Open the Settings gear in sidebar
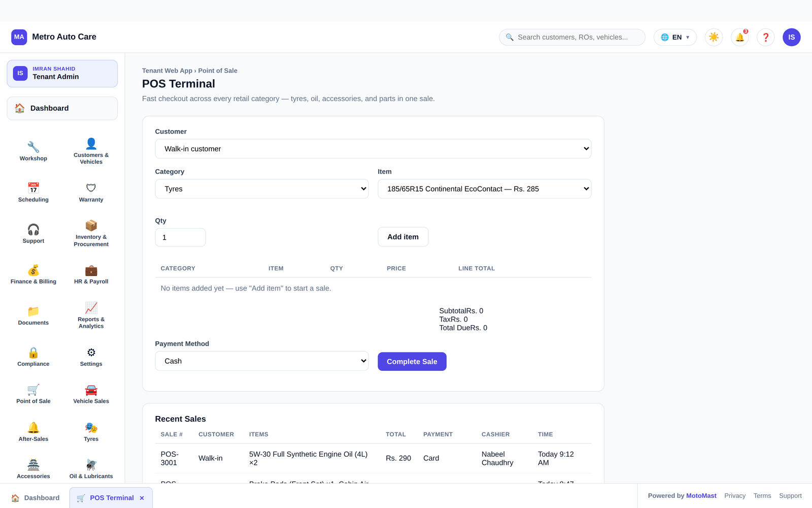This screenshot has width=812, height=508. pos(91,357)
